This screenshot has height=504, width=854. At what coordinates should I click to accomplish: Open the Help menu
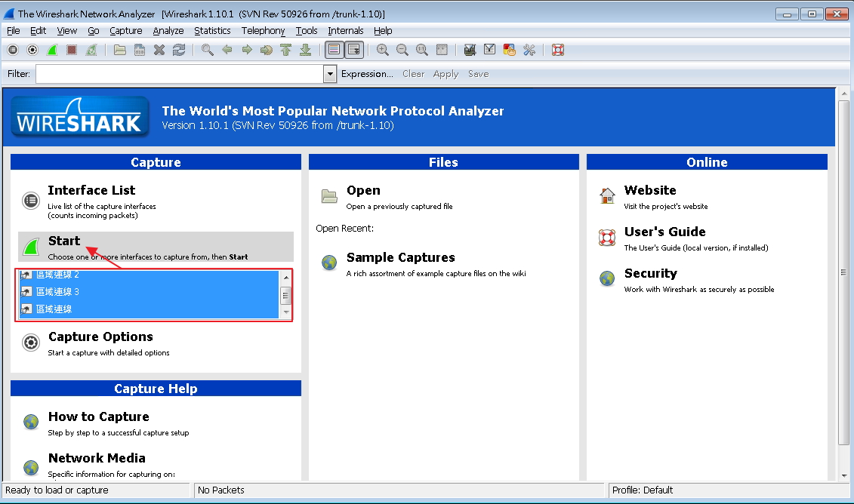pyautogui.click(x=383, y=30)
